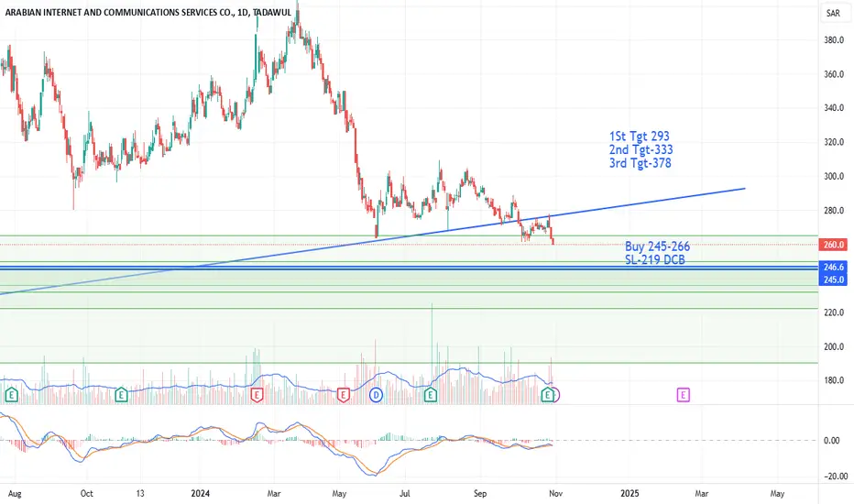Click the 200.0 price axis label
Screen dimensions: 854x504
click(x=833, y=346)
